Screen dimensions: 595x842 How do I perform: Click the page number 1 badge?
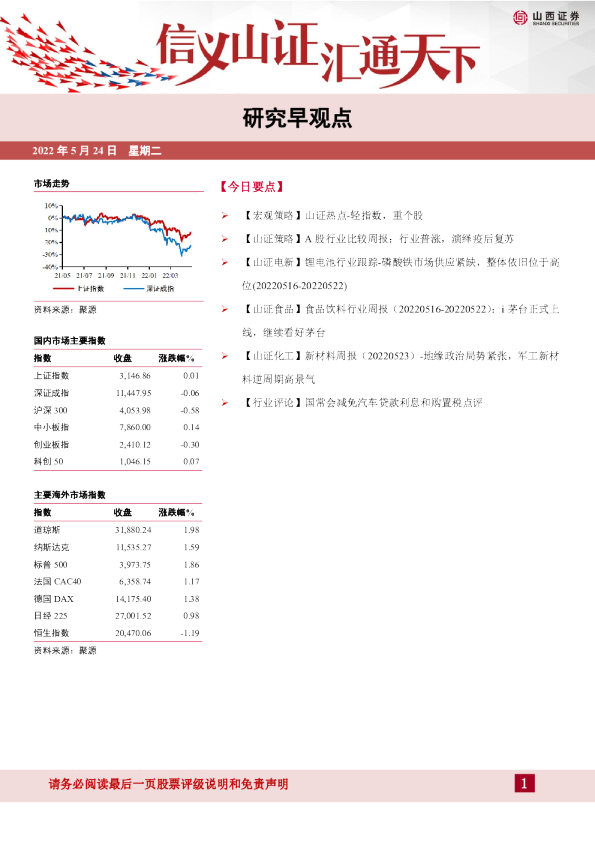[x=524, y=783]
